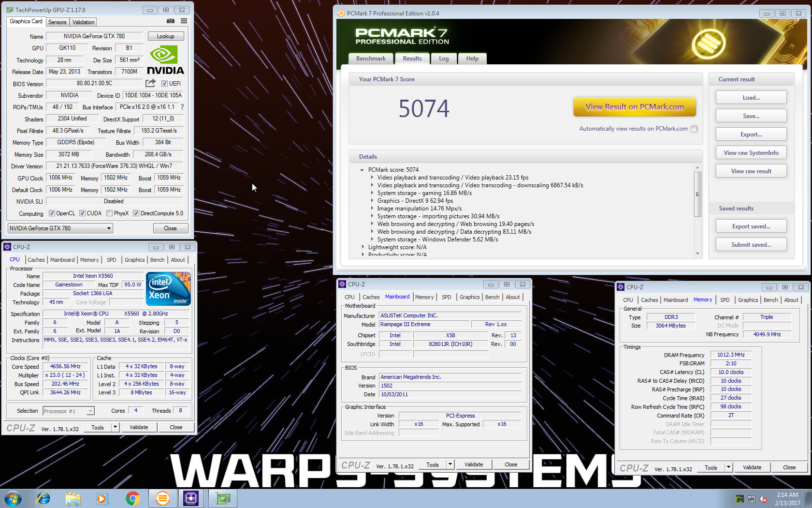This screenshot has width=812, height=508.
Task: Click the GPU-Z screenshot camera icon
Action: point(171,21)
